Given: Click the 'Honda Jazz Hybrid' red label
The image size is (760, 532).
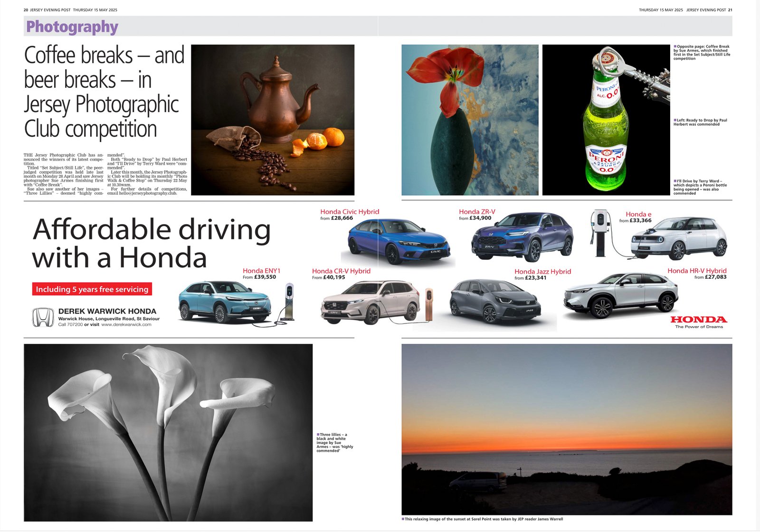Looking at the screenshot, I should (543, 272).
